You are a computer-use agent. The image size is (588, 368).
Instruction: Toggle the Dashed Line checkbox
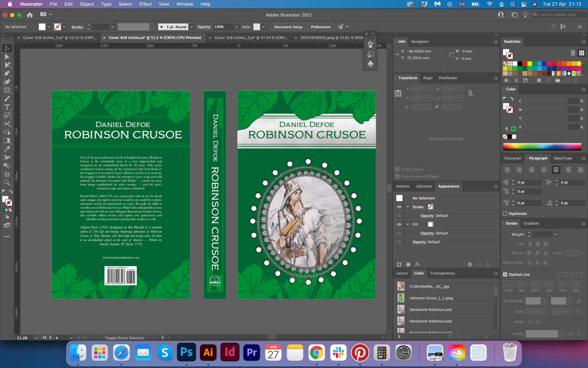pyautogui.click(x=505, y=274)
